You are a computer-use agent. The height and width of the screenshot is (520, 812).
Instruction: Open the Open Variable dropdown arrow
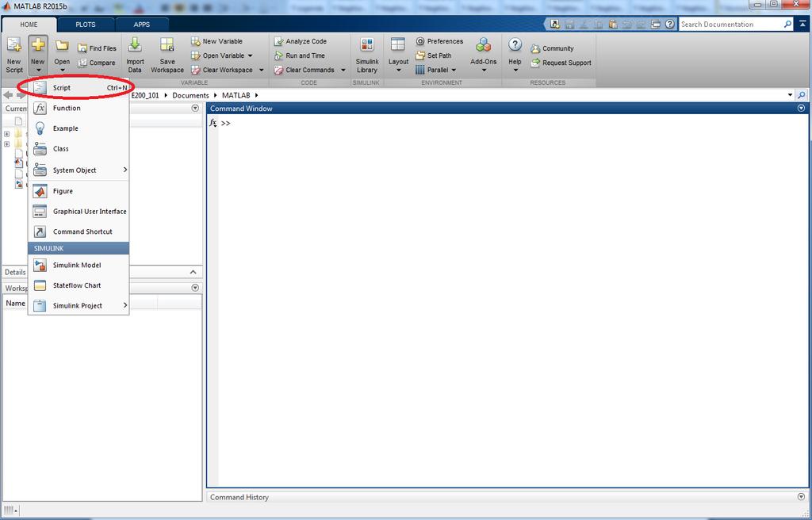coord(250,55)
